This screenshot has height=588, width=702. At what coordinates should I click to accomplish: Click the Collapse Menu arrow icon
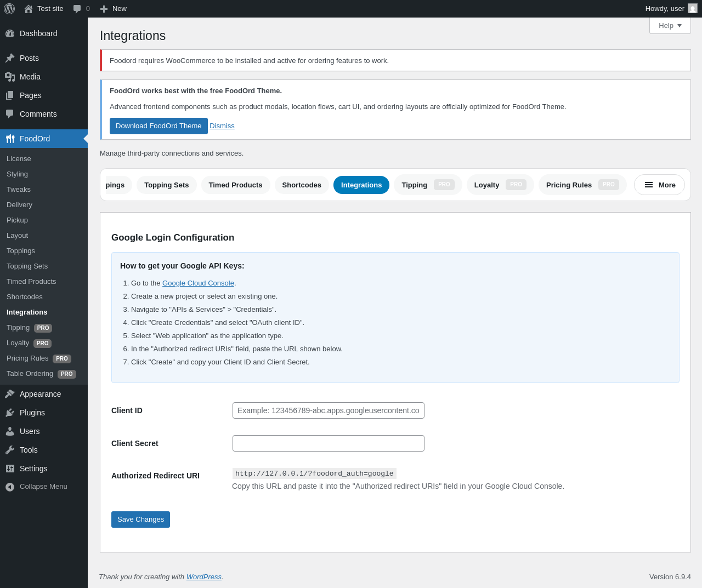[x=10, y=487]
